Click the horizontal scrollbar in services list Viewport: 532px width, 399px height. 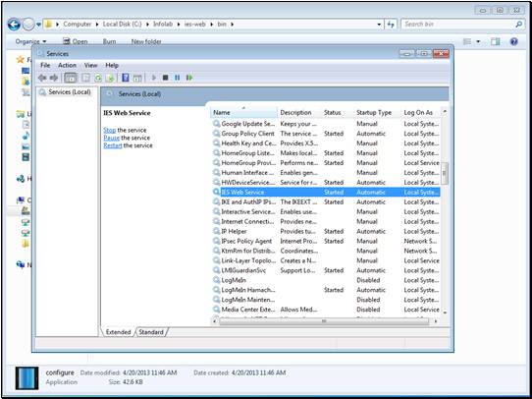point(324,321)
